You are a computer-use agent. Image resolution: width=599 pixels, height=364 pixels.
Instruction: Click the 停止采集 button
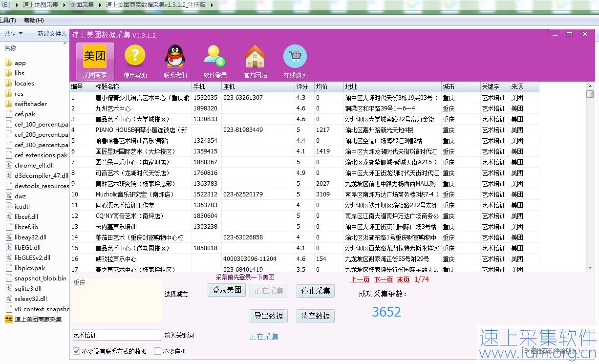click(x=315, y=291)
